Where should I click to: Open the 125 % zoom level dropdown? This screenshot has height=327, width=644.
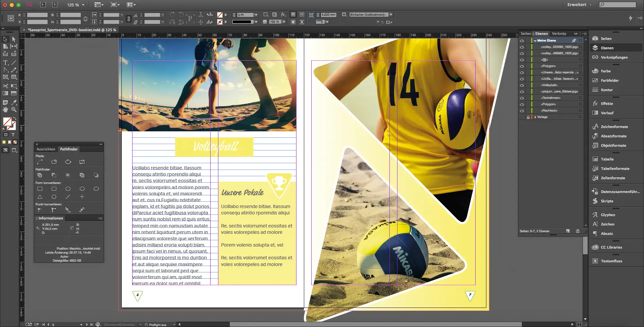coord(83,5)
